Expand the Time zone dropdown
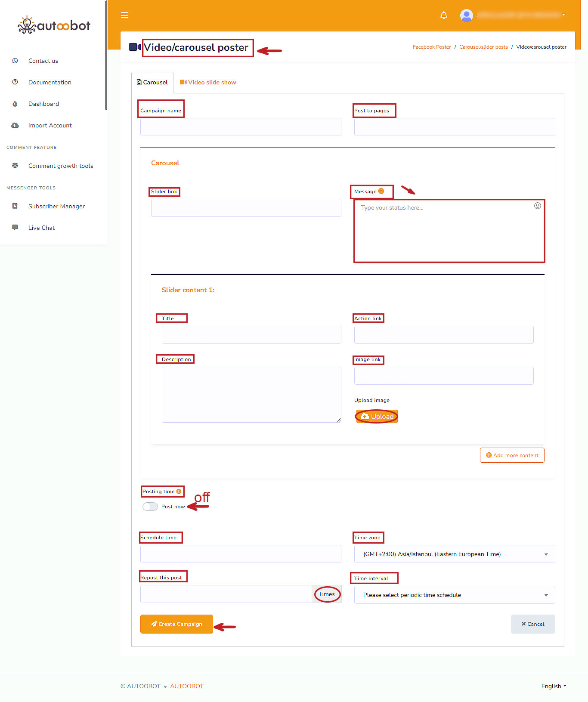The height and width of the screenshot is (702, 588). click(x=454, y=554)
